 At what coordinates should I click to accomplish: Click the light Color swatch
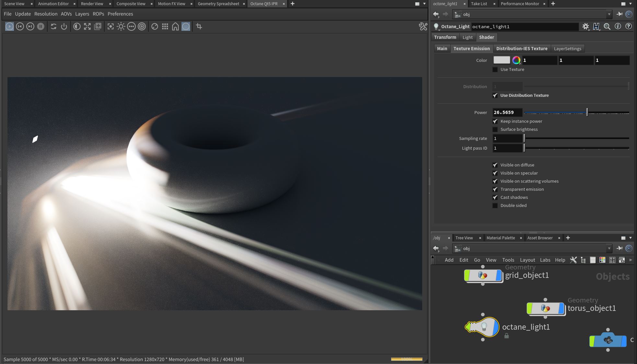click(502, 60)
